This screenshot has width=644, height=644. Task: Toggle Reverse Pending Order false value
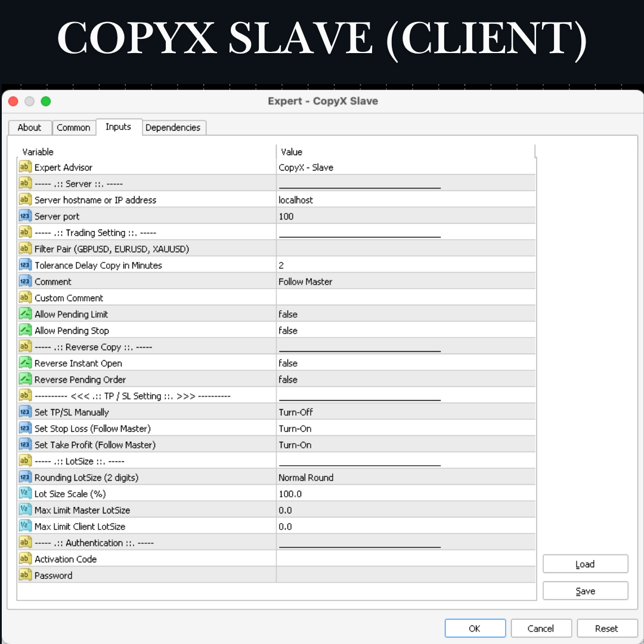tap(405, 379)
